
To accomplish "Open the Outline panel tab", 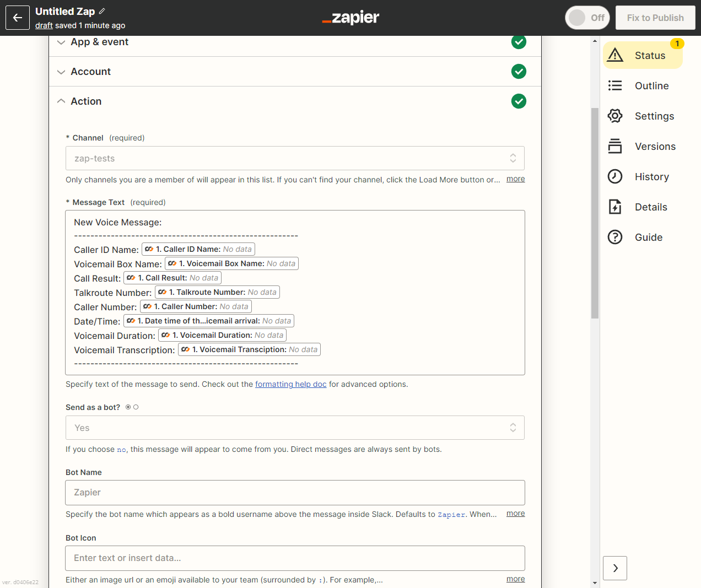I will 643,85.
